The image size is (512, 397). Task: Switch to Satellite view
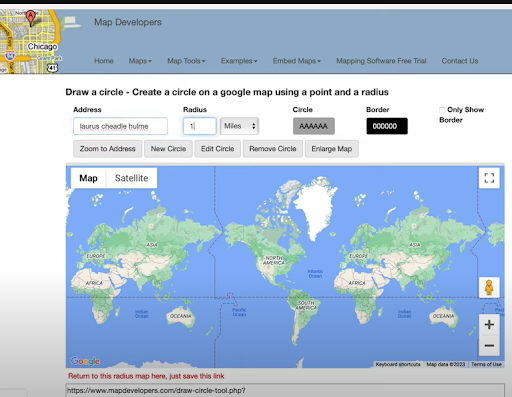click(132, 178)
